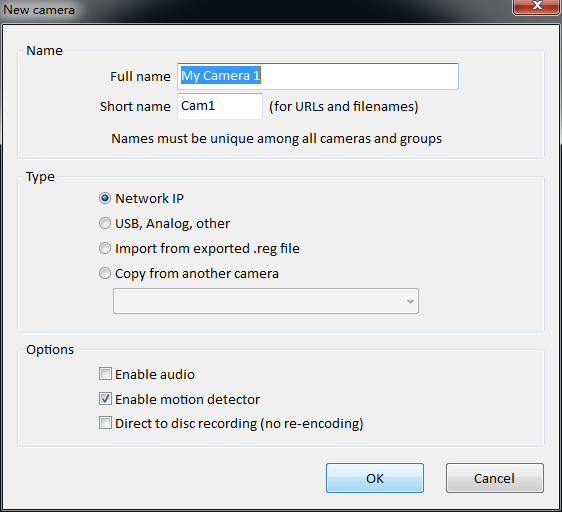Confirm with the OK button
The height and width of the screenshot is (512, 562).
point(375,478)
